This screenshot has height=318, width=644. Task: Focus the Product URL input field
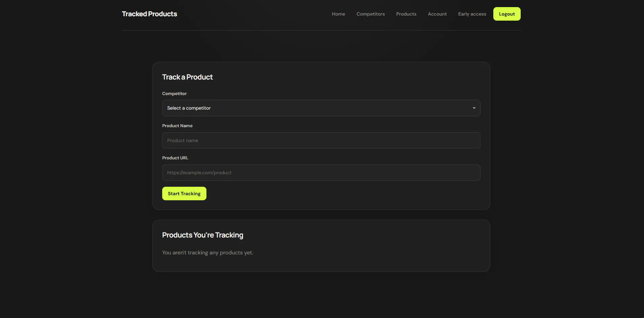321,173
